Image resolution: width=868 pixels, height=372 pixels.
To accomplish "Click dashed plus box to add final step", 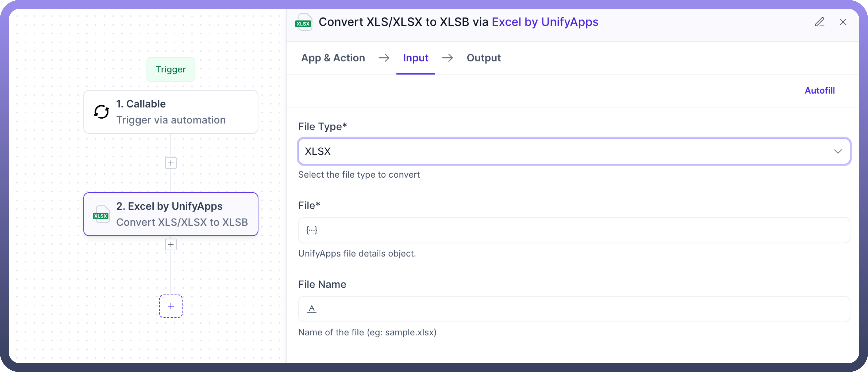I will pos(171,306).
